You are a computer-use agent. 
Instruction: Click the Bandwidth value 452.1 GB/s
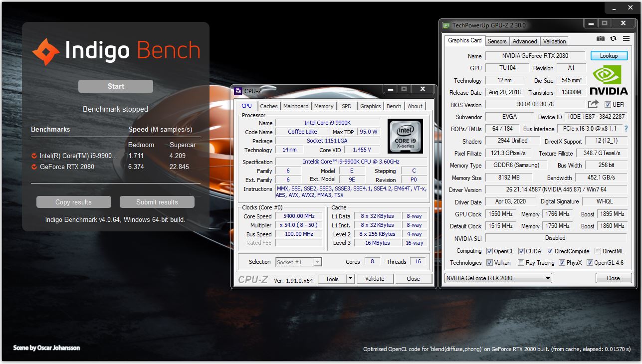pyautogui.click(x=601, y=178)
